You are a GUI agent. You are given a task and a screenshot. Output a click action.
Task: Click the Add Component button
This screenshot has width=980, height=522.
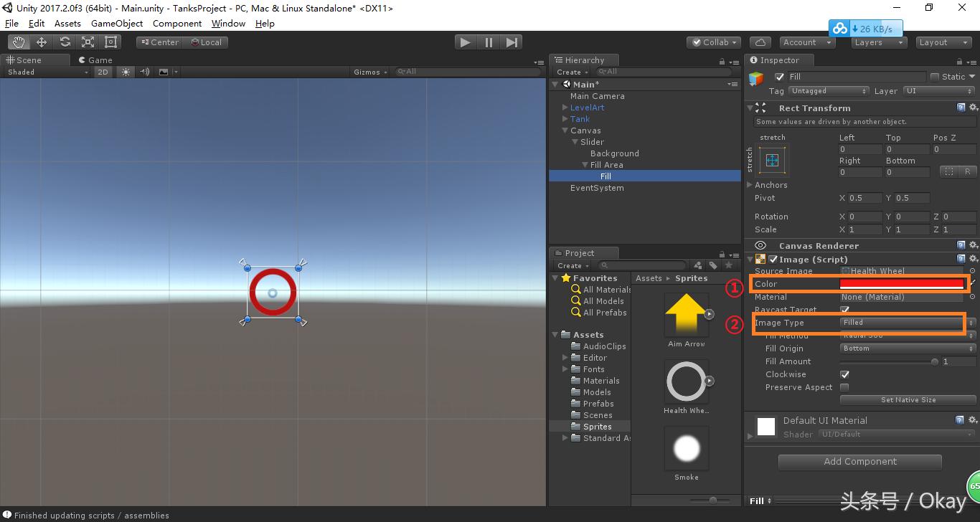tap(859, 461)
